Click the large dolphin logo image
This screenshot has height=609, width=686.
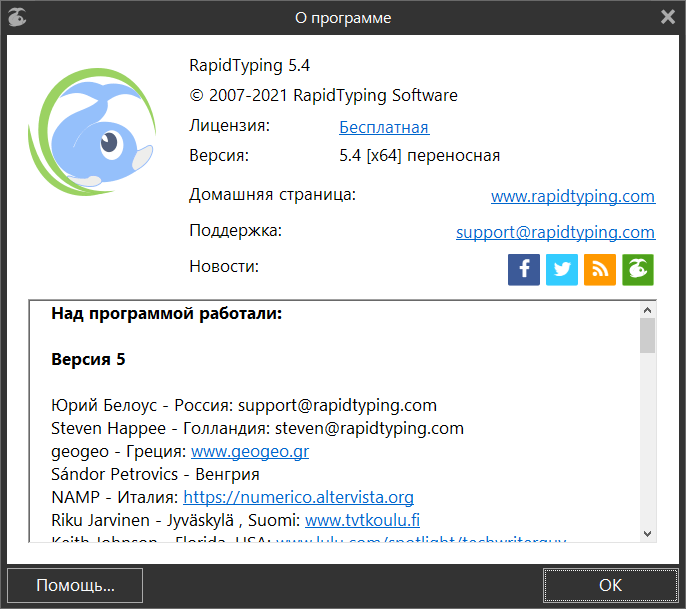click(92, 131)
